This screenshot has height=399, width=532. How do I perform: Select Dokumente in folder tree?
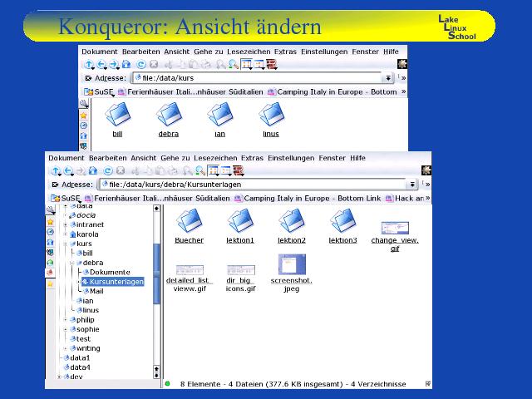[x=106, y=272]
